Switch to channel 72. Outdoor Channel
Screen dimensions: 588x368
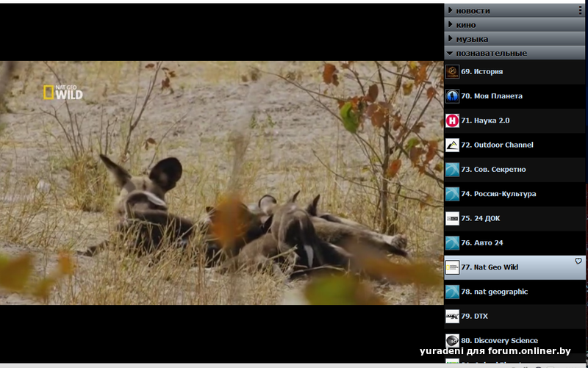point(514,145)
